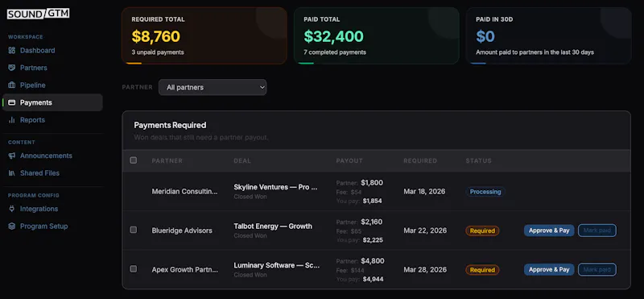Click Apex Growth Partners name

pyautogui.click(x=185, y=270)
